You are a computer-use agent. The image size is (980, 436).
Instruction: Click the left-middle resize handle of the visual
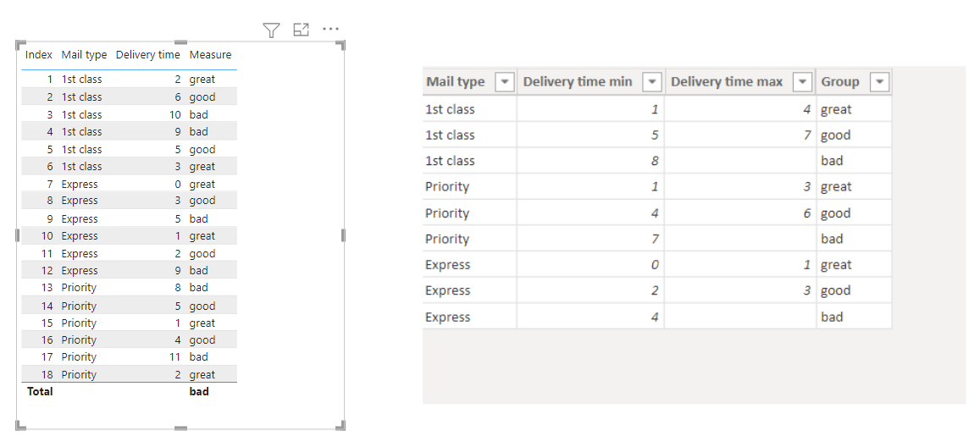click(x=18, y=235)
